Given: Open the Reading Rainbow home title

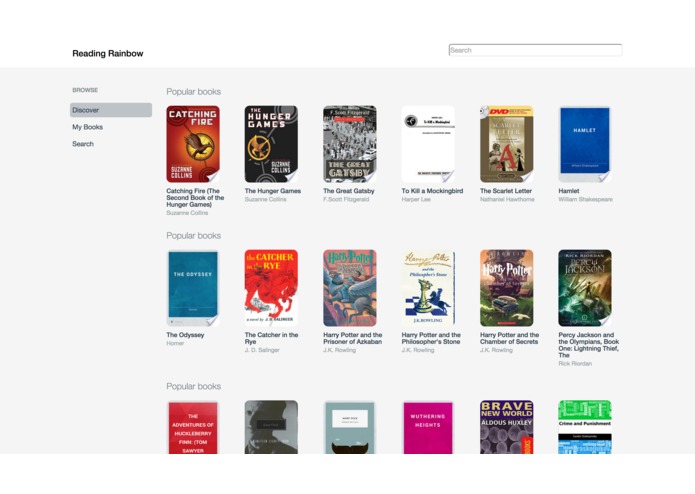Looking at the screenshot, I should (x=108, y=54).
